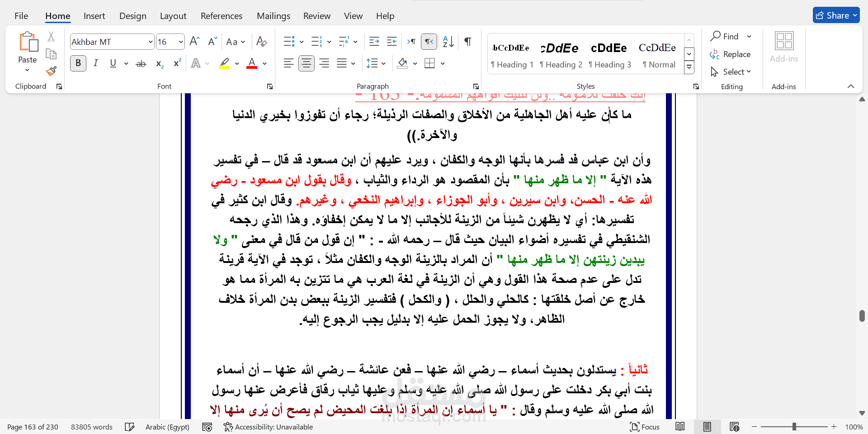Toggle Italic formatting
This screenshot has width=868, height=434.
[96, 63]
